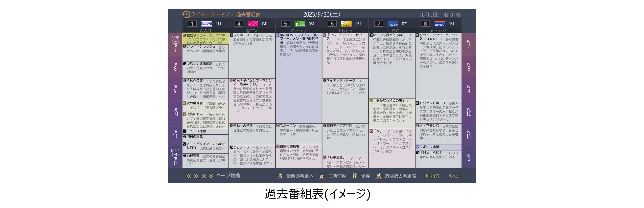This screenshot has width=644, height=208.
Task: Select the Ccns channel logo
Action: (x=299, y=24)
